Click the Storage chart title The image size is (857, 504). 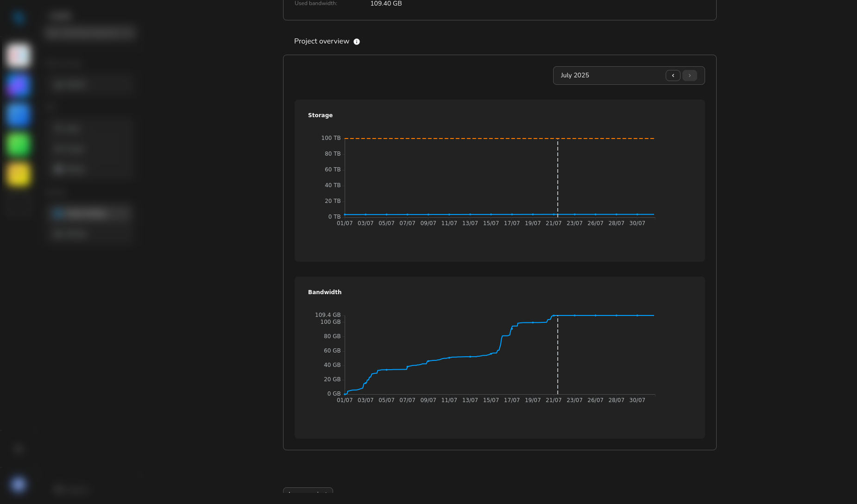320,115
